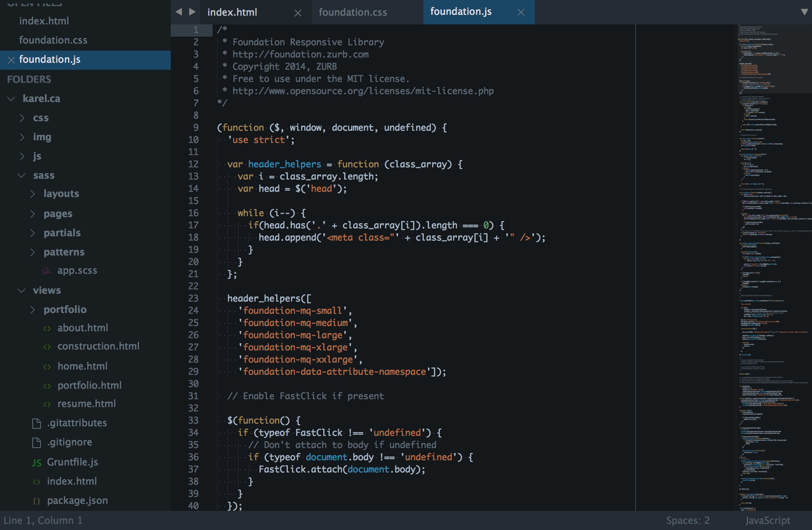Expand the css folder
The height and width of the screenshot is (530, 812).
22,118
